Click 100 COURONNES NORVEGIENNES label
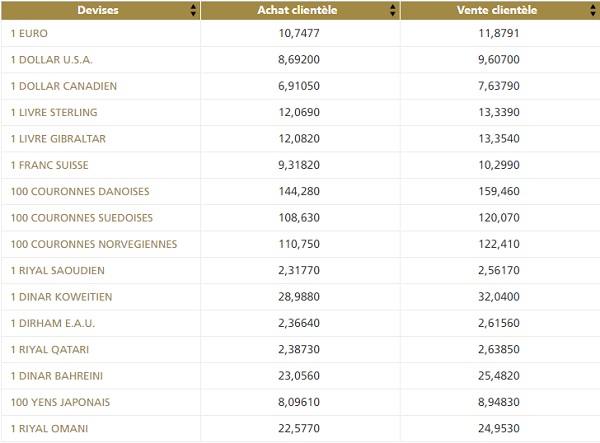600x443 pixels. [x=93, y=244]
